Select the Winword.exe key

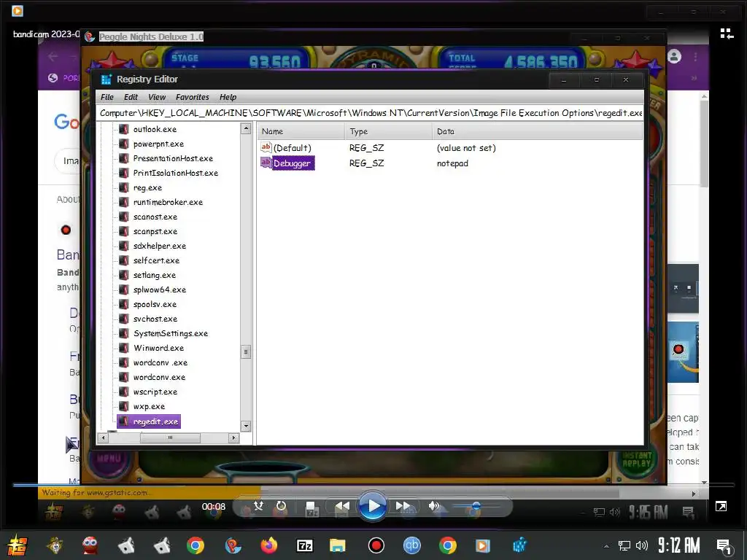coord(158,348)
